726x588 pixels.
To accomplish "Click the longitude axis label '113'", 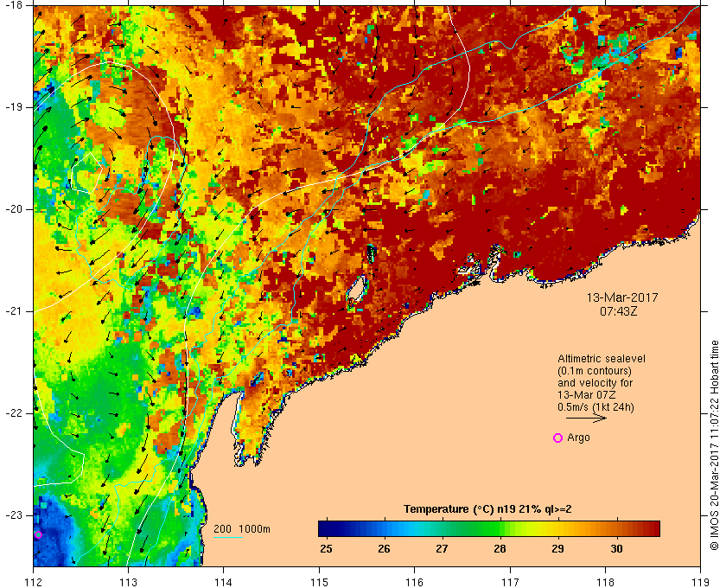I will 128,583.
